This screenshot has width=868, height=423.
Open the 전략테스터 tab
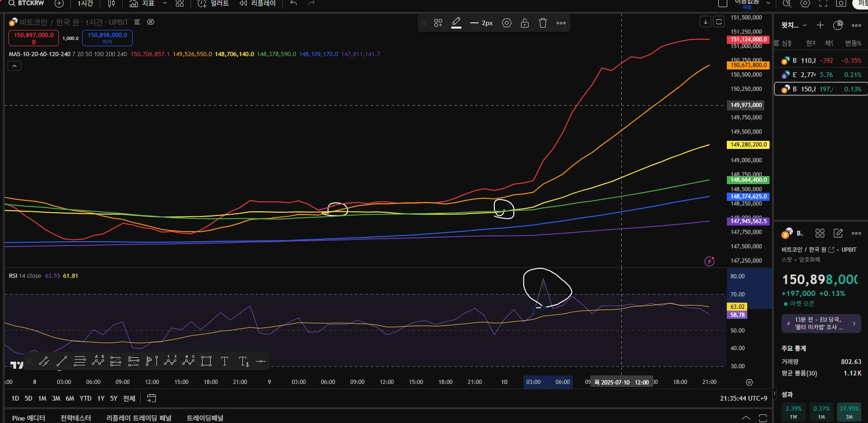76,418
